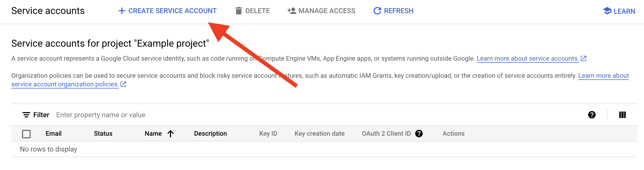
Task: Open service account organization policies link
Action: 65,84
